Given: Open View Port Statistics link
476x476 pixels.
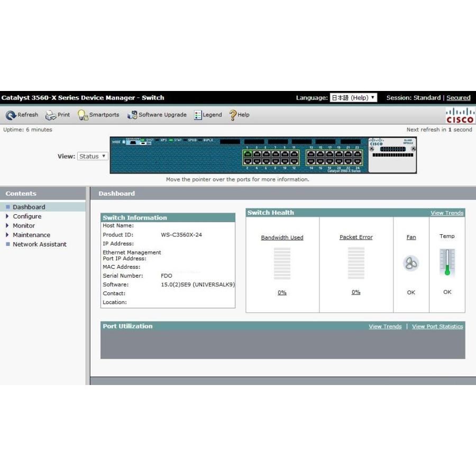Looking at the screenshot, I should [x=437, y=327].
